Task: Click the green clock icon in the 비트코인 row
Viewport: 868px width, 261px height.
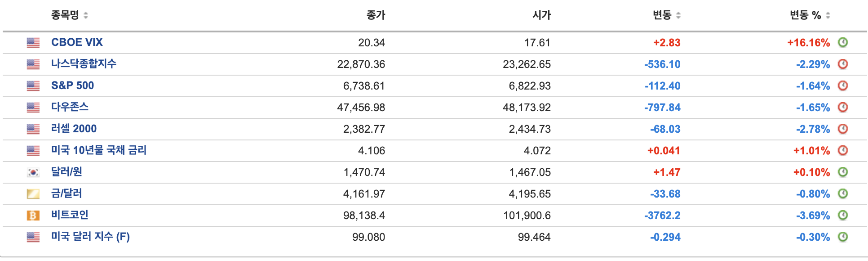Action: click(844, 215)
